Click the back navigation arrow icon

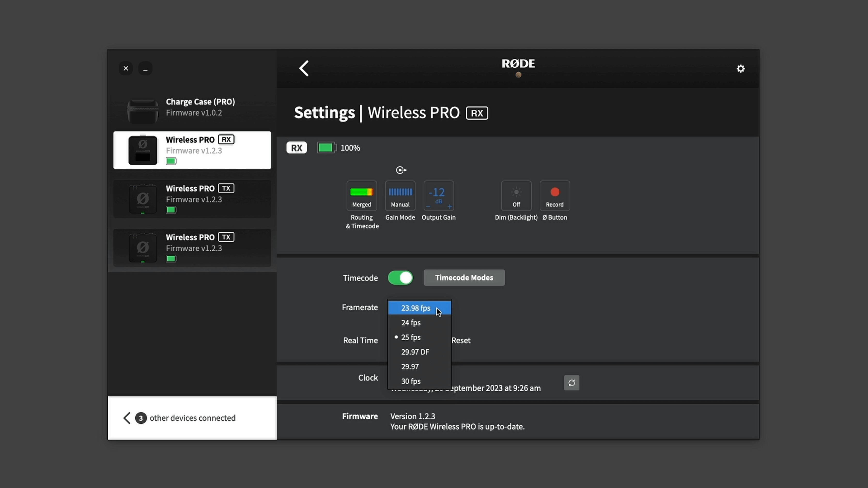[305, 68]
